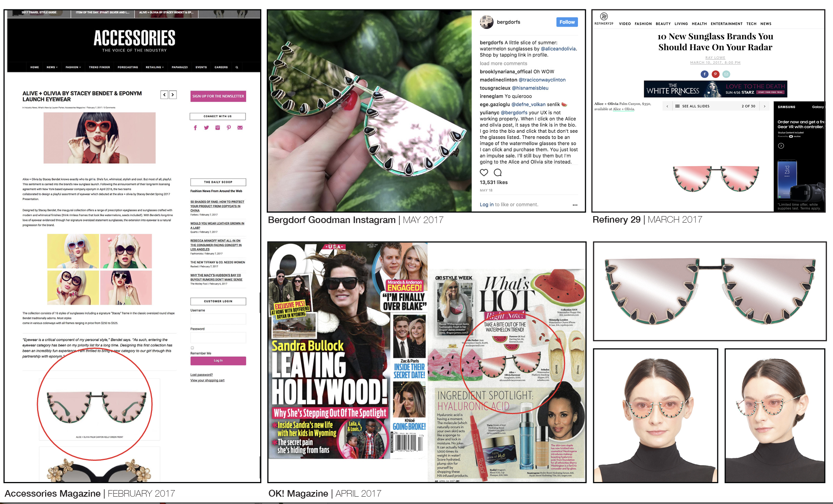Open PAPARAZZI in Accessories navigation

tap(180, 67)
